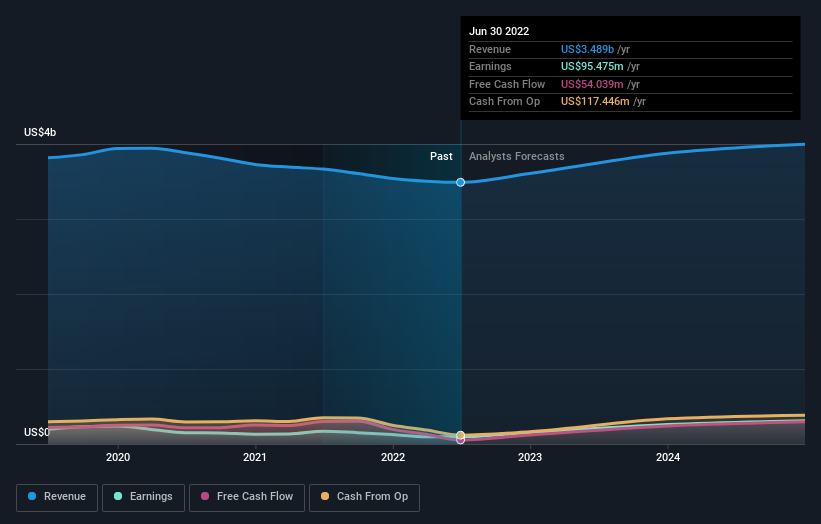Viewport: 821px width, 524px height.
Task: Click the 2022 x-axis label
Action: coord(393,457)
